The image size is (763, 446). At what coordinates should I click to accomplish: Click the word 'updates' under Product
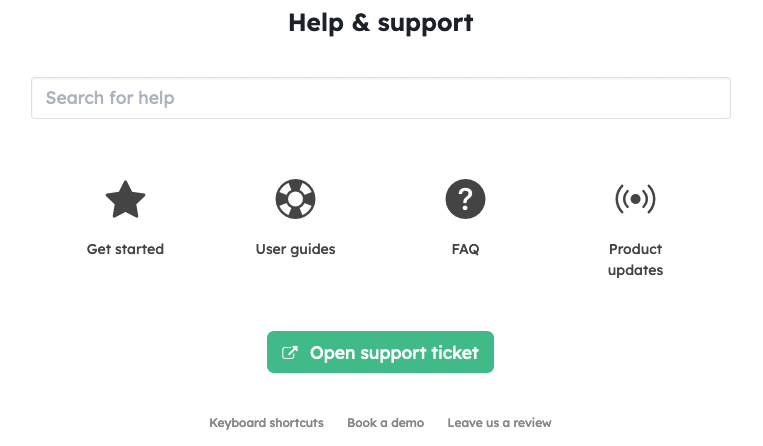click(x=636, y=270)
